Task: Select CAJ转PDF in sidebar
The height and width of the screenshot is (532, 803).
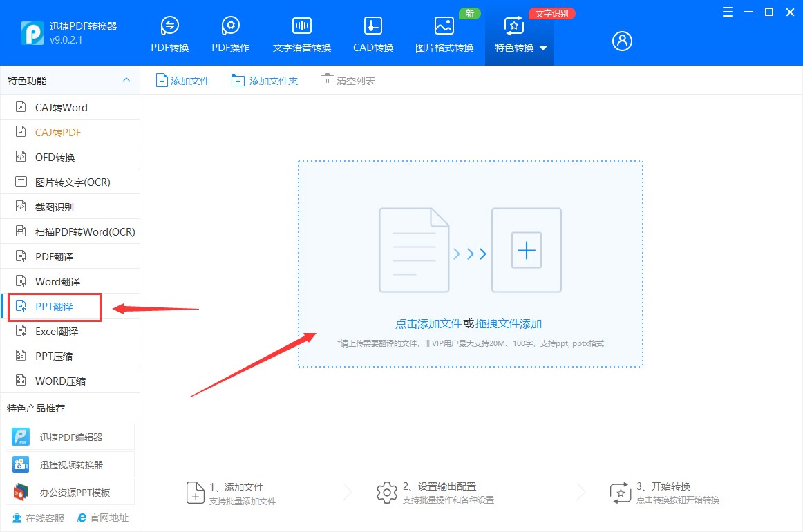Action: 70,132
